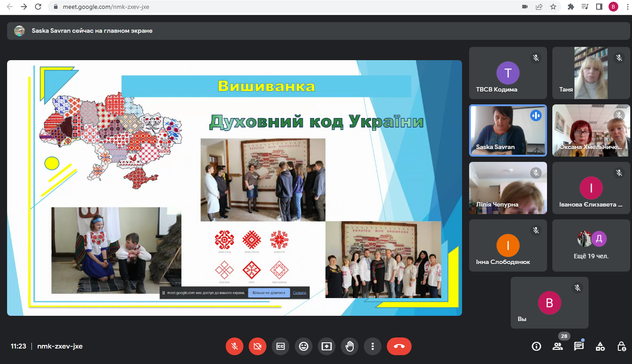632x364 pixels.
Task: Open the more options menu
Action: click(373, 346)
